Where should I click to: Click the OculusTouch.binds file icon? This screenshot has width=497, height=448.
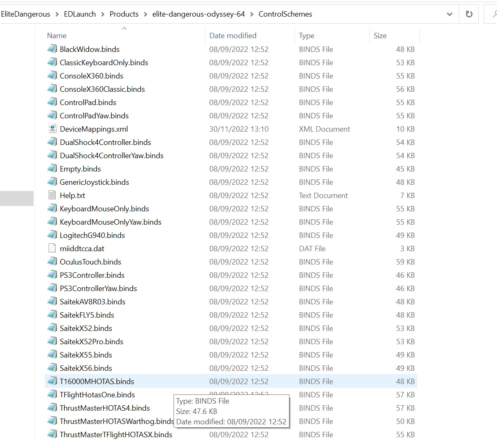tap(52, 262)
